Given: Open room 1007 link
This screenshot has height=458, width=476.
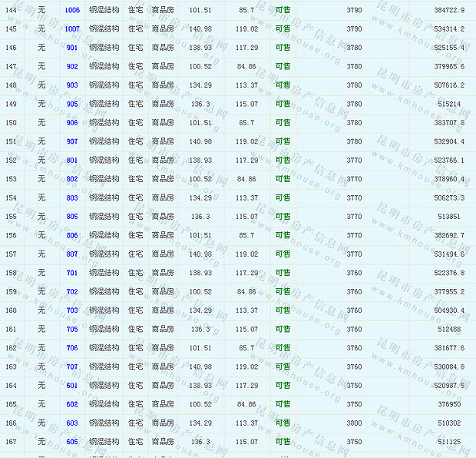Looking at the screenshot, I should pyautogui.click(x=72, y=28).
